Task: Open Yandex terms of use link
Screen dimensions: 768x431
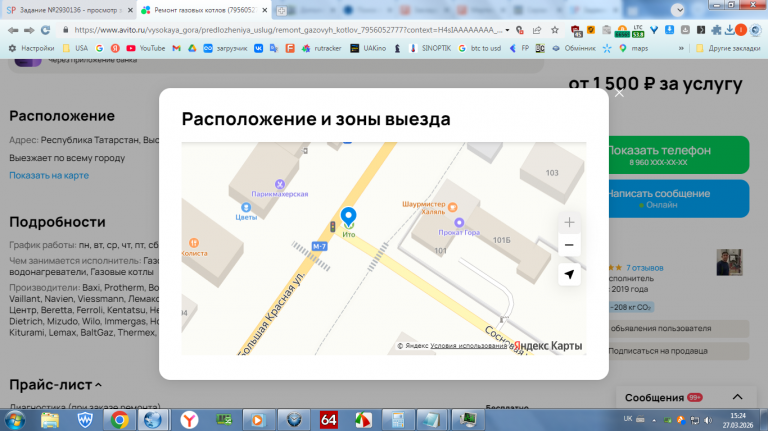Action: (x=469, y=346)
